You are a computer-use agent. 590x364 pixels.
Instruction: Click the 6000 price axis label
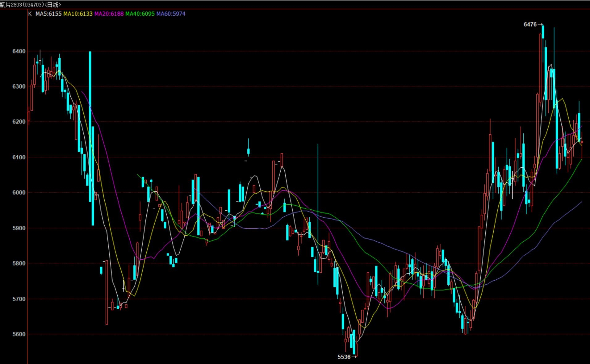[x=19, y=192]
